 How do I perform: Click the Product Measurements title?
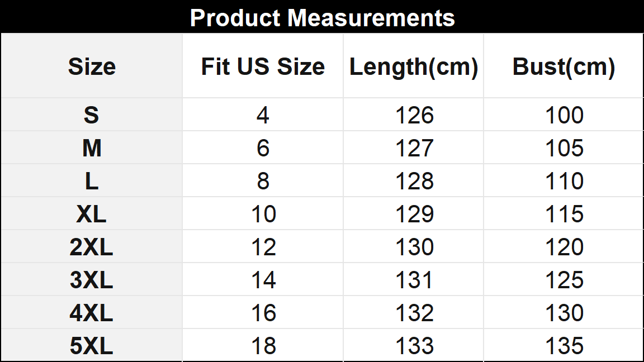pyautogui.click(x=322, y=18)
